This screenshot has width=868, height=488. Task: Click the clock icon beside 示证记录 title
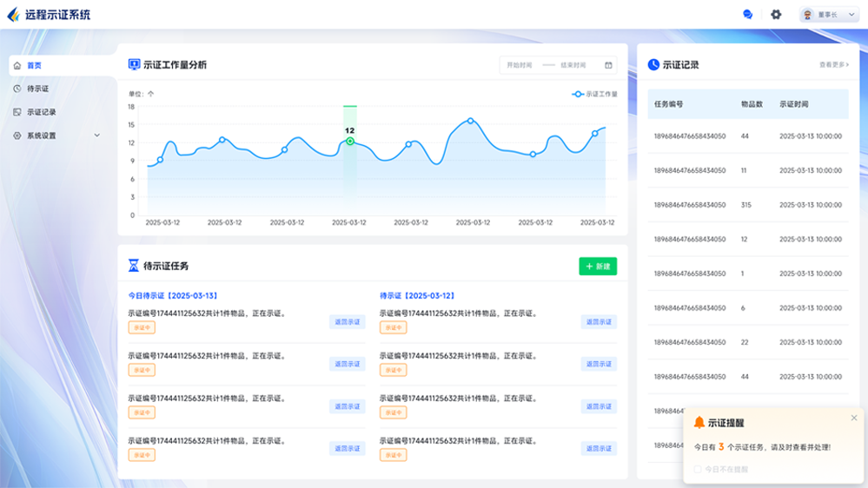click(653, 65)
